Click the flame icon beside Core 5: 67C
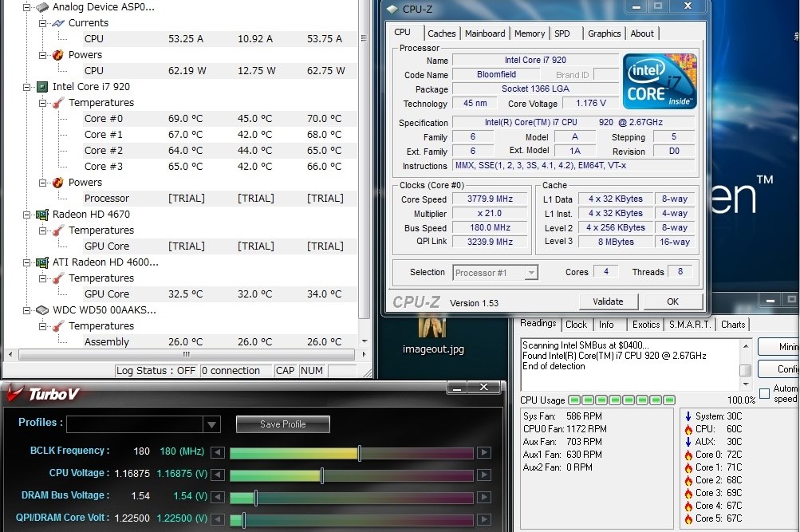The height and width of the screenshot is (532, 800). [x=688, y=518]
